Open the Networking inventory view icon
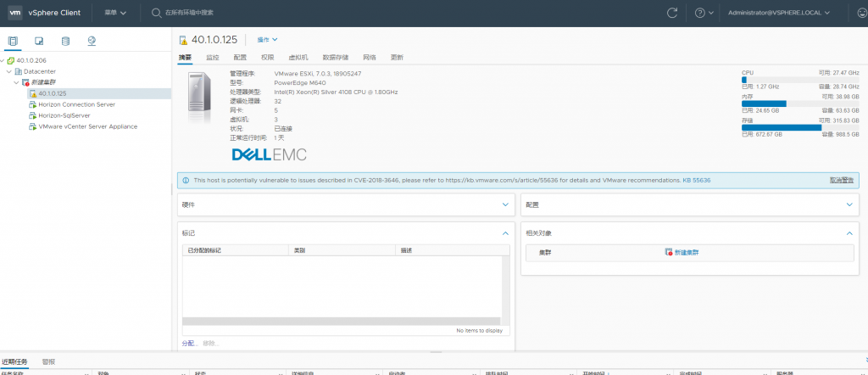The width and height of the screenshot is (868, 375). (x=92, y=41)
